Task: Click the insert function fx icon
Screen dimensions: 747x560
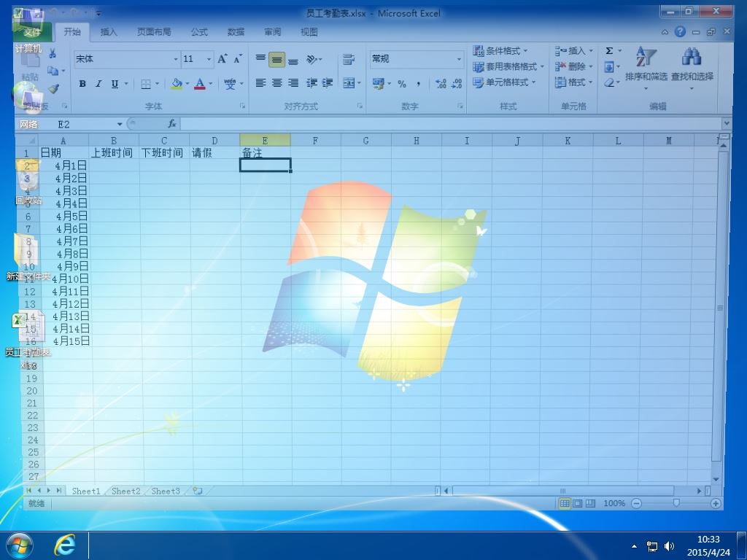Action: [x=172, y=124]
